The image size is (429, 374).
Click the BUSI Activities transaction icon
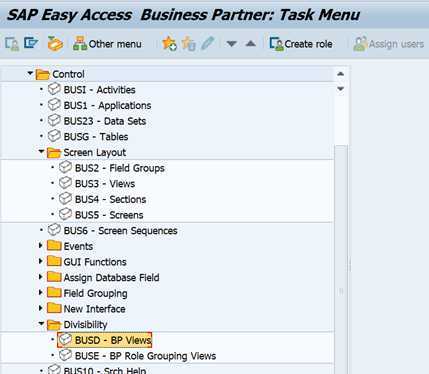click(x=54, y=89)
